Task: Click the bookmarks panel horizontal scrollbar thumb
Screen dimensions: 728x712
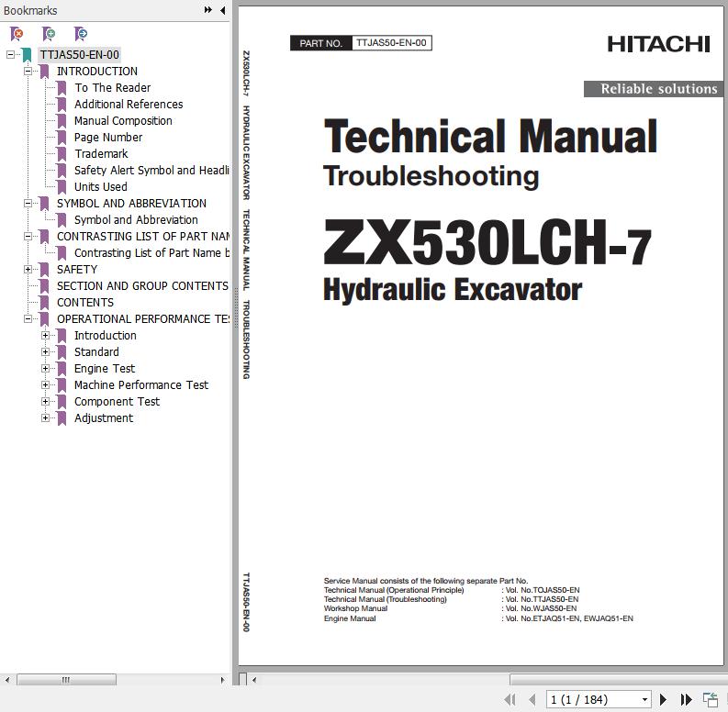Action: [x=66, y=680]
